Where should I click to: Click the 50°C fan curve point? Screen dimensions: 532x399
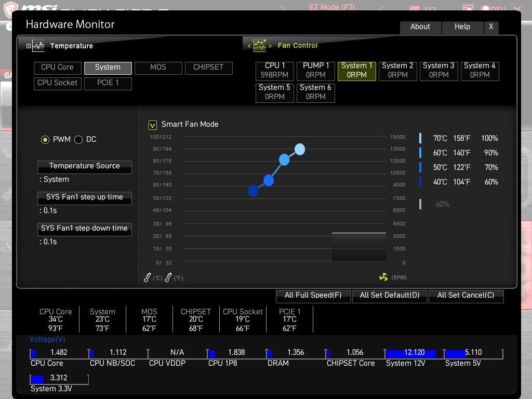[269, 180]
